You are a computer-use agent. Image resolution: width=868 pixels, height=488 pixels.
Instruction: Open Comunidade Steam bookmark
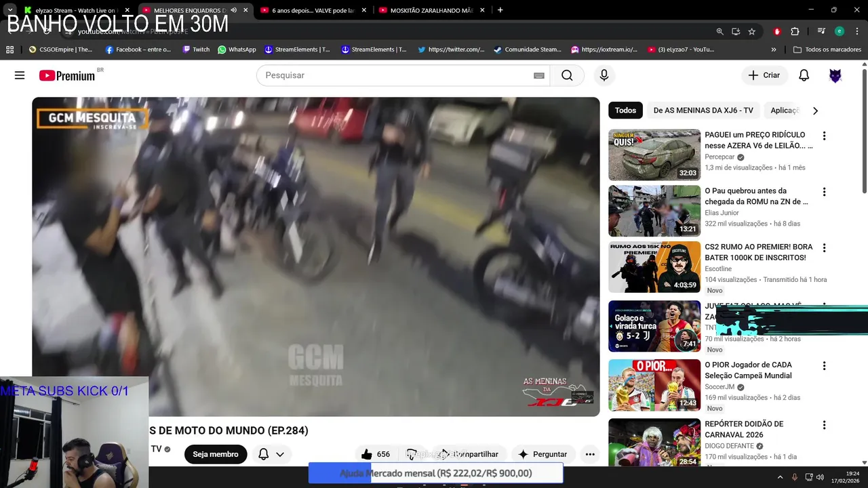pos(528,49)
